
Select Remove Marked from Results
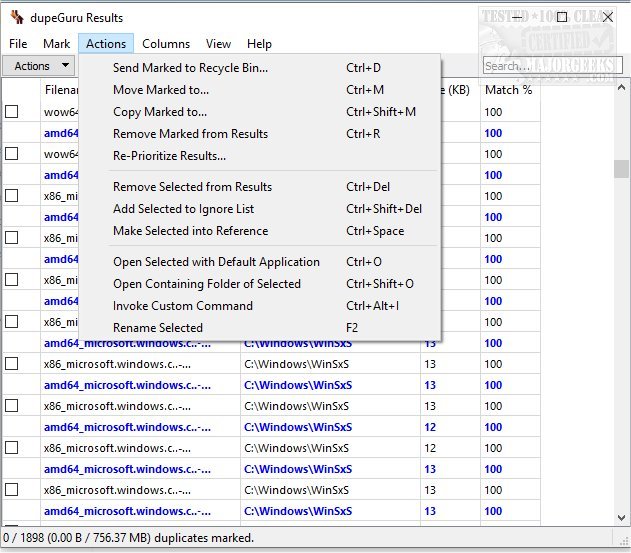190,134
